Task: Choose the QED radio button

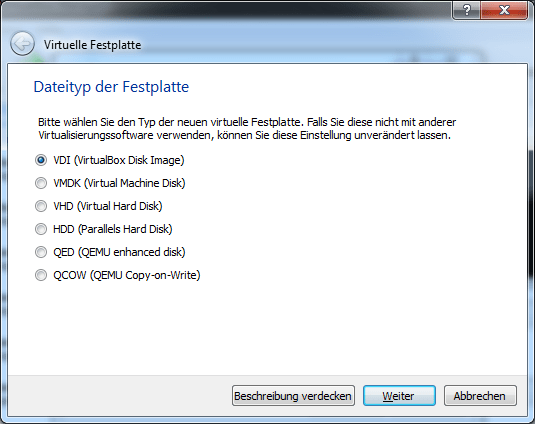Action: (41, 252)
